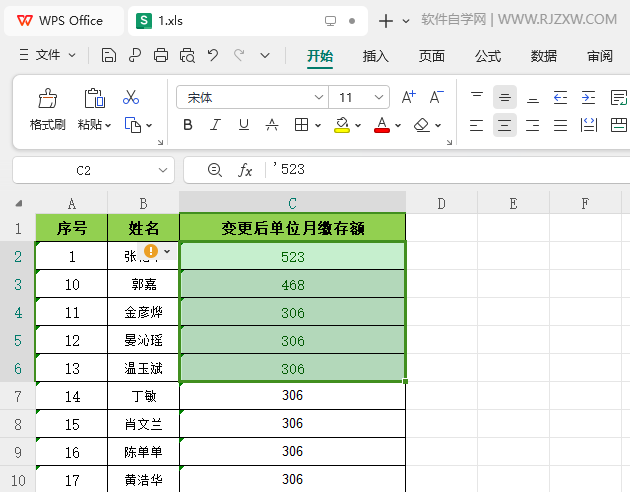The width and height of the screenshot is (630, 492).
Task: Click the plus new tab button
Action: click(x=386, y=20)
